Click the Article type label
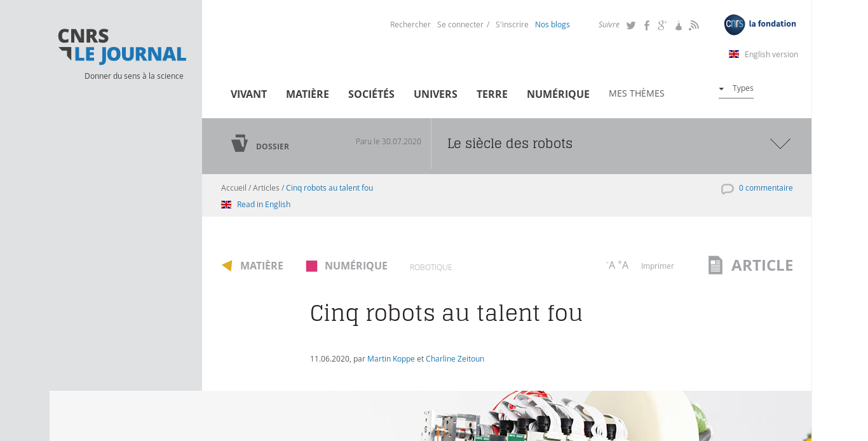868x441 pixels. (x=762, y=265)
